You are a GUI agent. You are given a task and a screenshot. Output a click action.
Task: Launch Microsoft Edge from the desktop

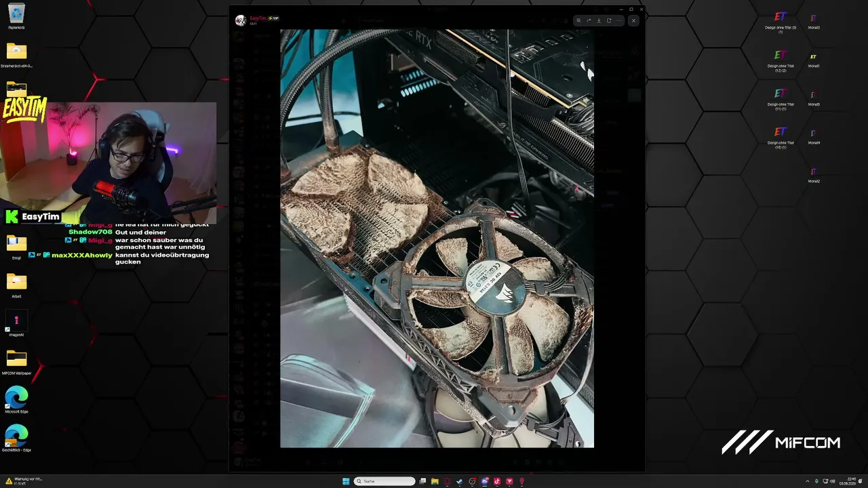(16, 400)
